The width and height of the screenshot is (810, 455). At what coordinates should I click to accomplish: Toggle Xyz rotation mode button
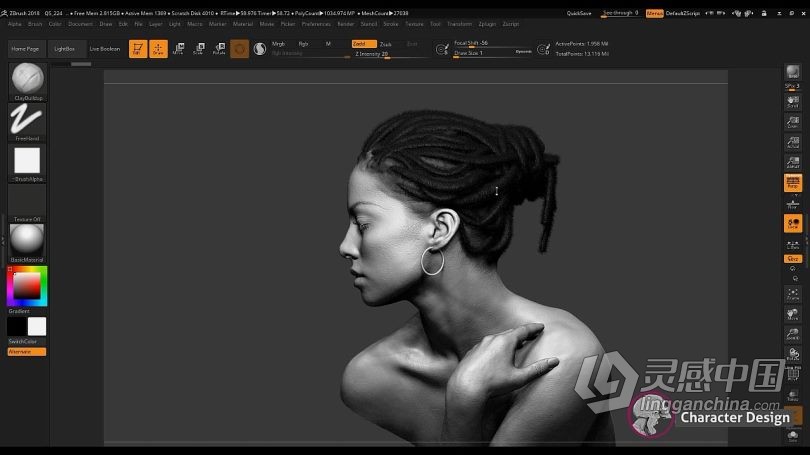(793, 258)
